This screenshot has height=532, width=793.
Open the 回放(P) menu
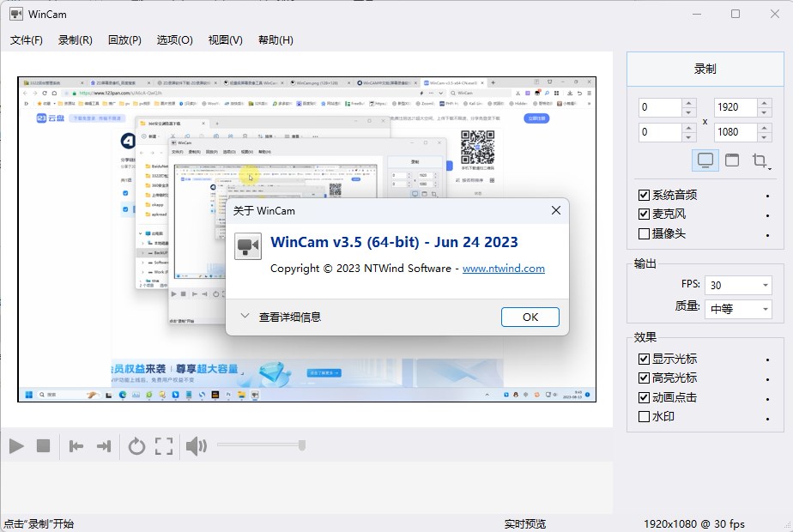tap(124, 39)
